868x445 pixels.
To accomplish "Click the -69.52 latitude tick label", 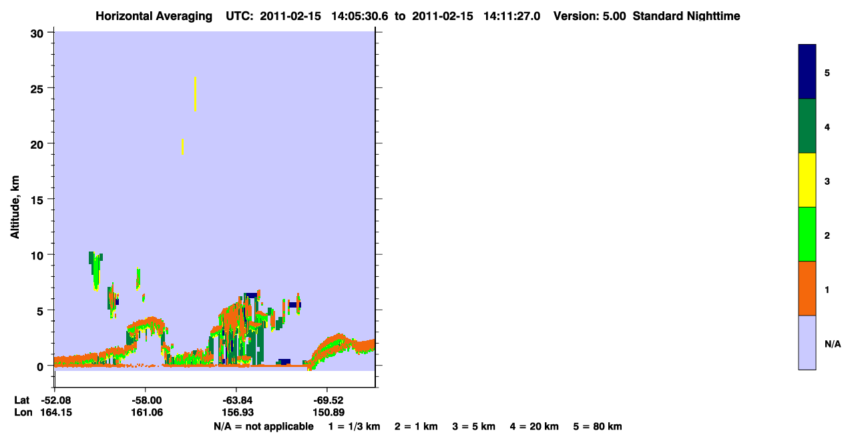I will point(327,400).
